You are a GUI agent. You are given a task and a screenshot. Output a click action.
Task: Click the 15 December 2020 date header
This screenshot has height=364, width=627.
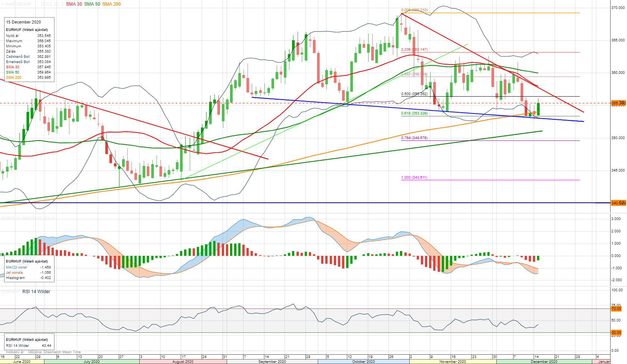(24, 22)
